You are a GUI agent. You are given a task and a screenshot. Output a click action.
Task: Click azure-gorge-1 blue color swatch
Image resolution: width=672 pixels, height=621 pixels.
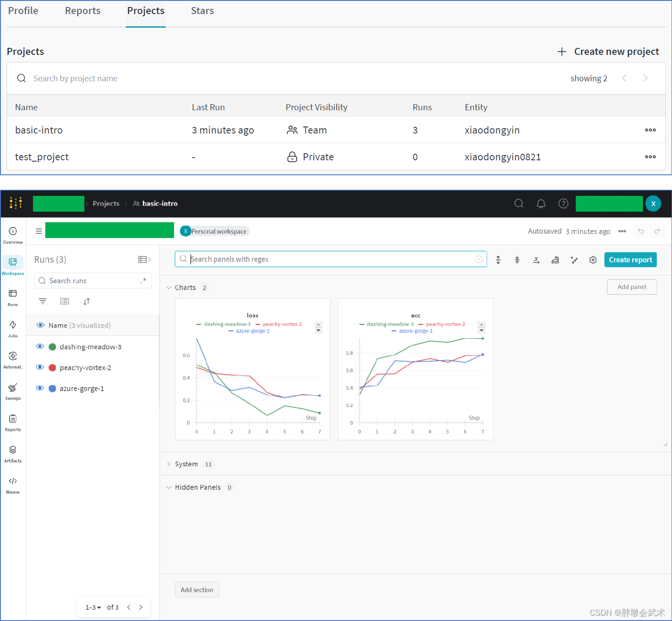(x=52, y=389)
